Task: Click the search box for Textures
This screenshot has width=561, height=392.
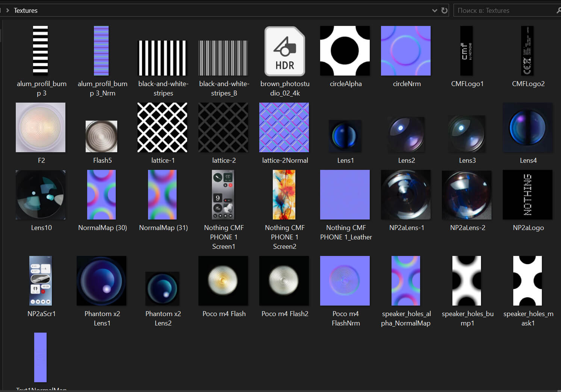Action: point(504,11)
